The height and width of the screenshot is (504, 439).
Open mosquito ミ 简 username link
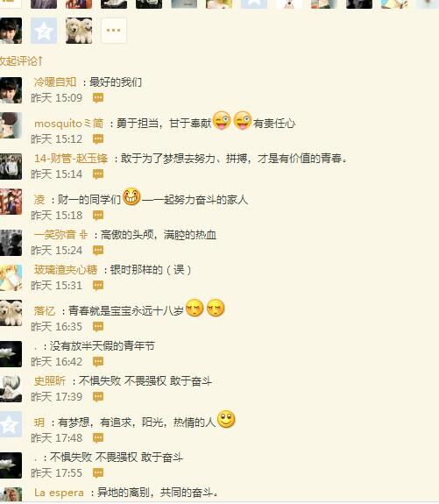(x=68, y=124)
